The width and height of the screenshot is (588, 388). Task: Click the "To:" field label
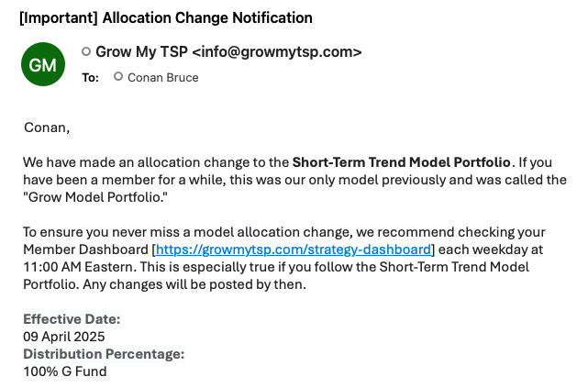click(90, 78)
